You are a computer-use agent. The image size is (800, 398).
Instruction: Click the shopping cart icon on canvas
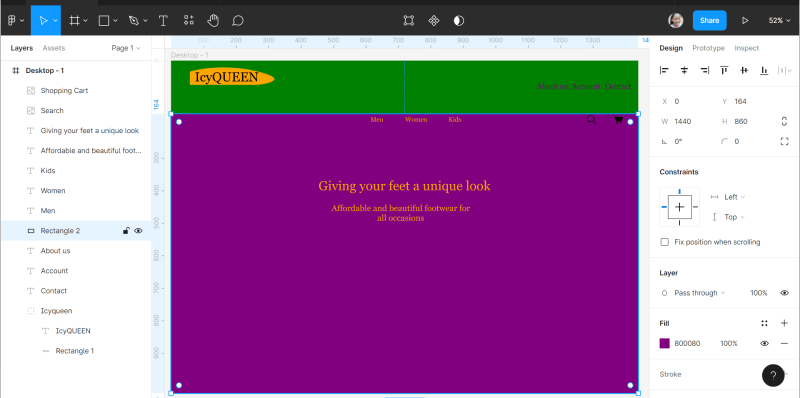618,119
